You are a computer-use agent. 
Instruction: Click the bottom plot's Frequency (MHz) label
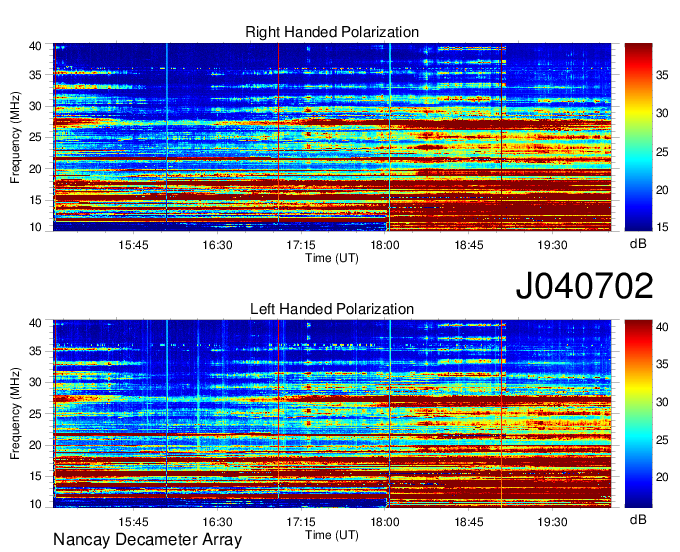tap(15, 414)
